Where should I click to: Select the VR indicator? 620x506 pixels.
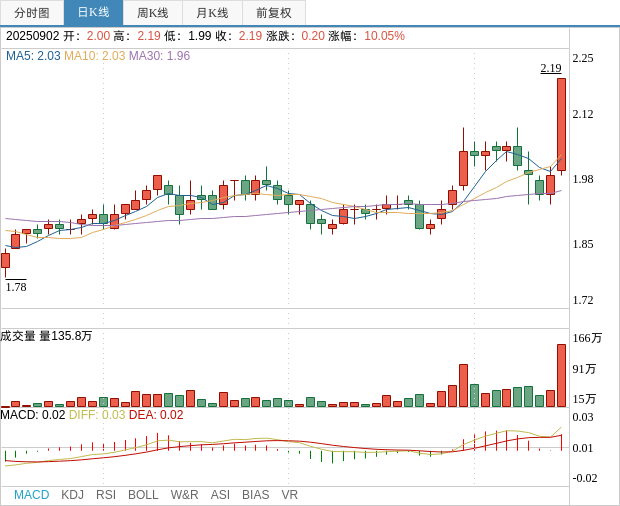click(289, 495)
